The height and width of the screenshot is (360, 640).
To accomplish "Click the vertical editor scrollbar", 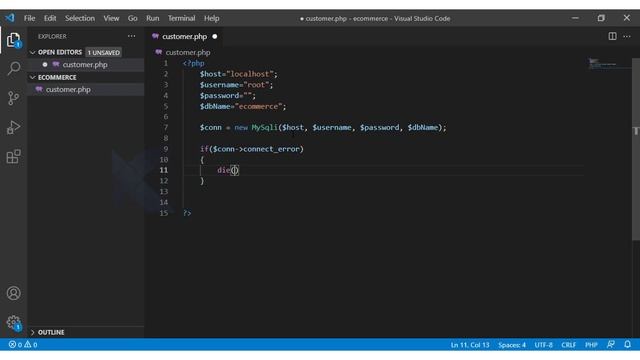I will 636,149.
